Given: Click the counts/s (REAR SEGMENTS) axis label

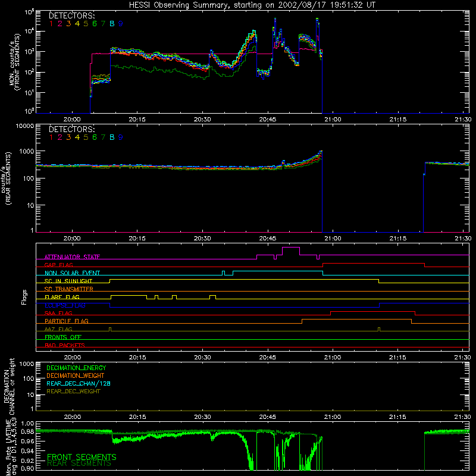Looking at the screenshot, I should 7,178.
